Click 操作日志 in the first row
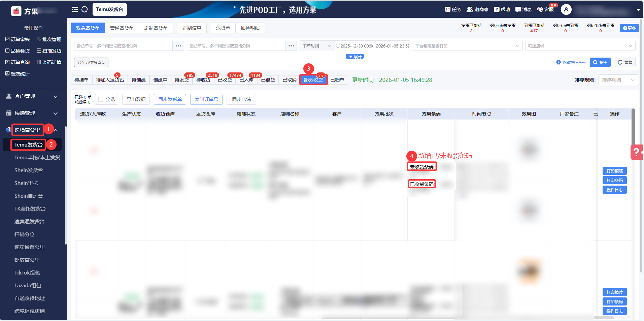The image size is (644, 321). pyautogui.click(x=615, y=190)
